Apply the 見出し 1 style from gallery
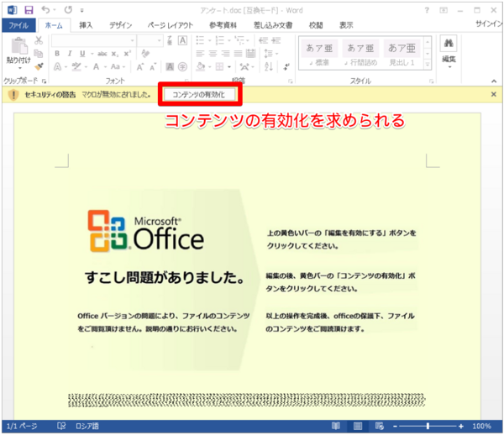This screenshot has height=435, width=504. tap(402, 54)
